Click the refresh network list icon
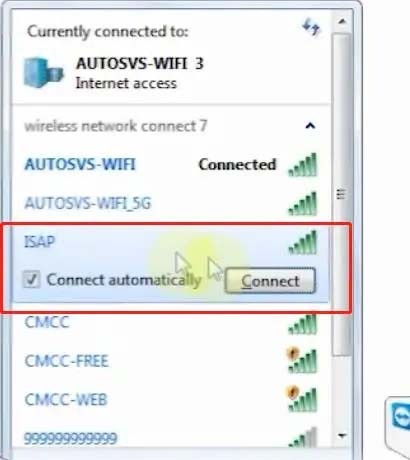 311,27
